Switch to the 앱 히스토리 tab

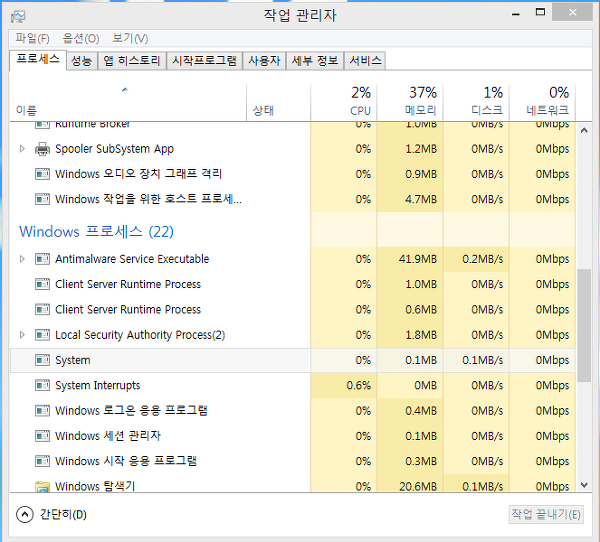tap(132, 61)
